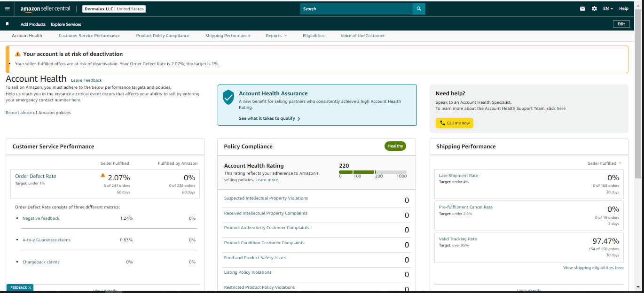Click the warning icon beside 2.07%
Viewport: 644px width, 293px height.
tap(103, 175)
